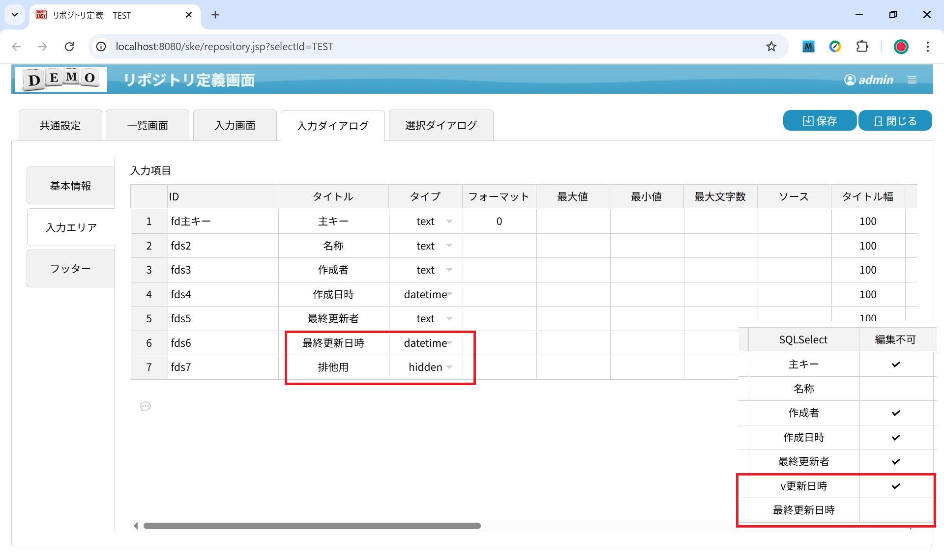
Task: Reload the page with refresh icon
Action: coord(69,47)
